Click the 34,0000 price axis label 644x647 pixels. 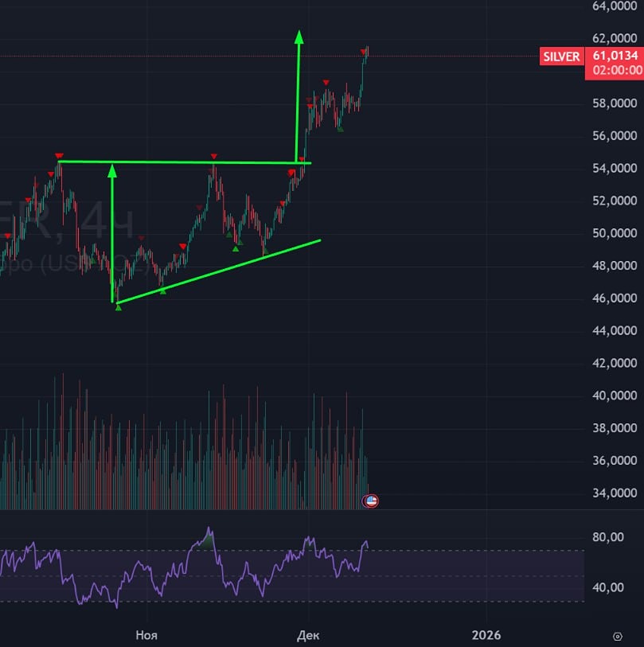tap(615, 493)
